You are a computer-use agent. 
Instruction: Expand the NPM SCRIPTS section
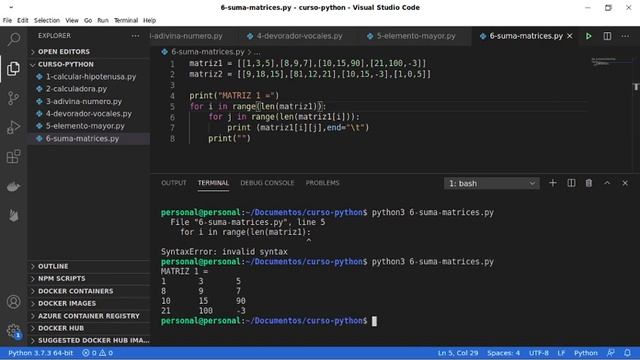point(89,278)
